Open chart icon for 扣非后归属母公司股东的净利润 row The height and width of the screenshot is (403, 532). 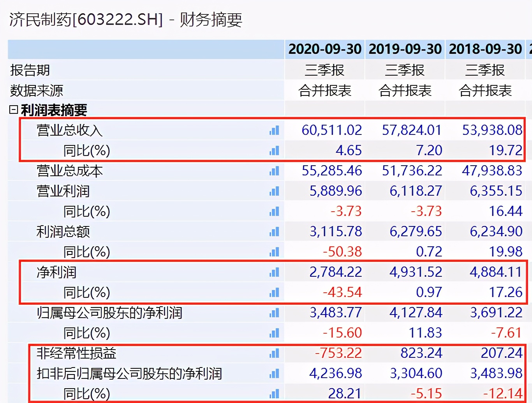(x=274, y=373)
